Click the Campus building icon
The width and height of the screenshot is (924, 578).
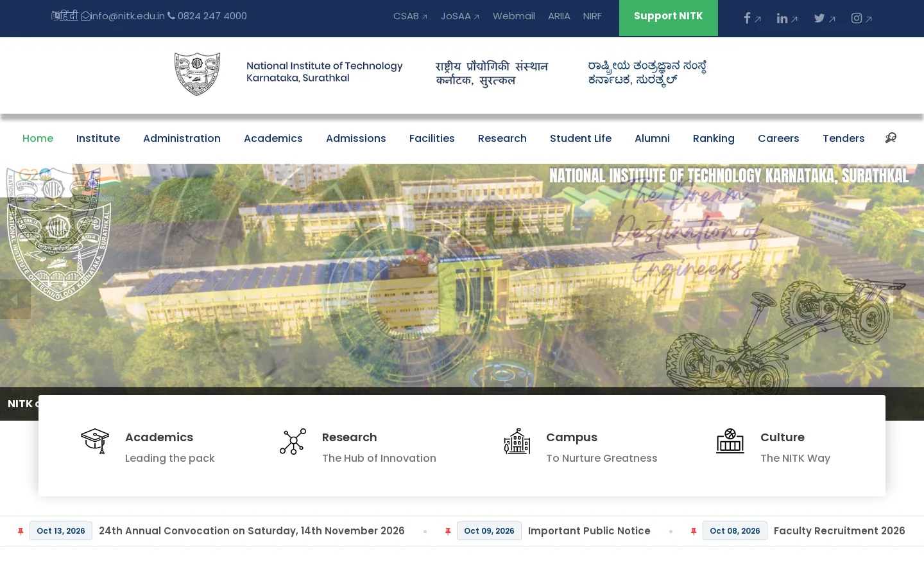pos(517,441)
